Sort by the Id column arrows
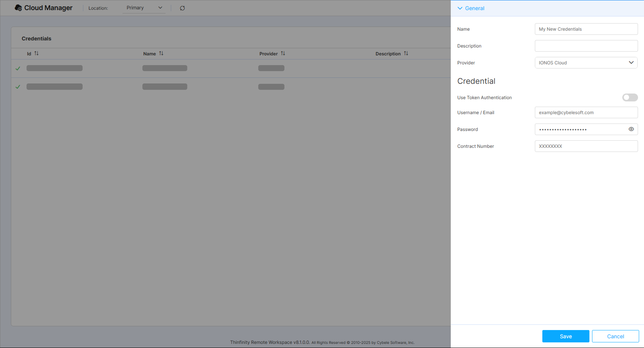Screen dimensions: 644x348 (x=36, y=53)
